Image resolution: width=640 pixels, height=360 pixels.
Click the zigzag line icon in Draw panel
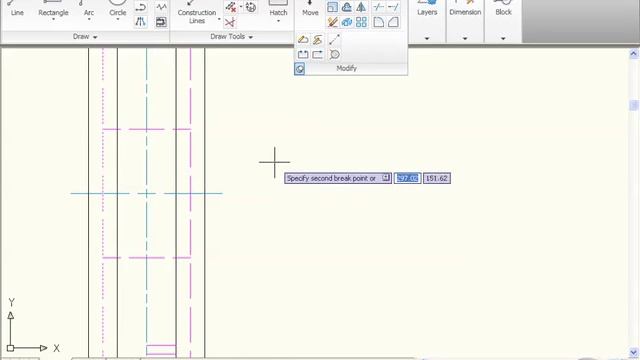tap(162, 7)
